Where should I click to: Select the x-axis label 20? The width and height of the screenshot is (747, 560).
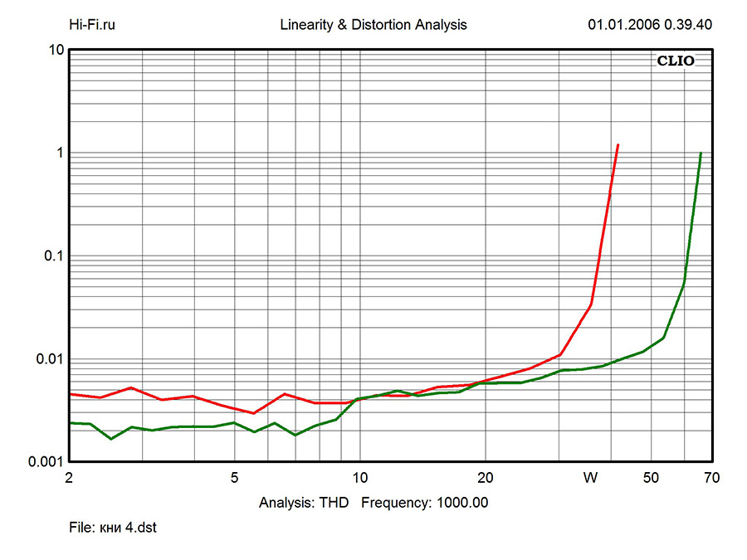(486, 478)
